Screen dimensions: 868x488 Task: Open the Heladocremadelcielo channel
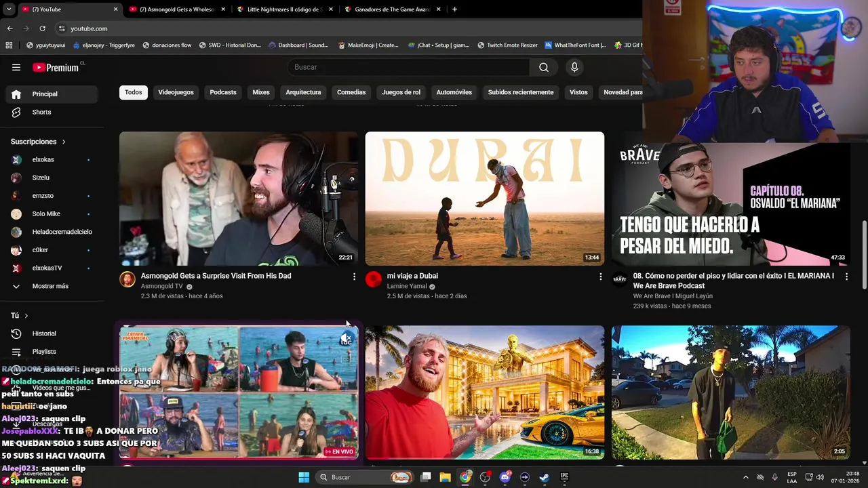tap(52, 232)
